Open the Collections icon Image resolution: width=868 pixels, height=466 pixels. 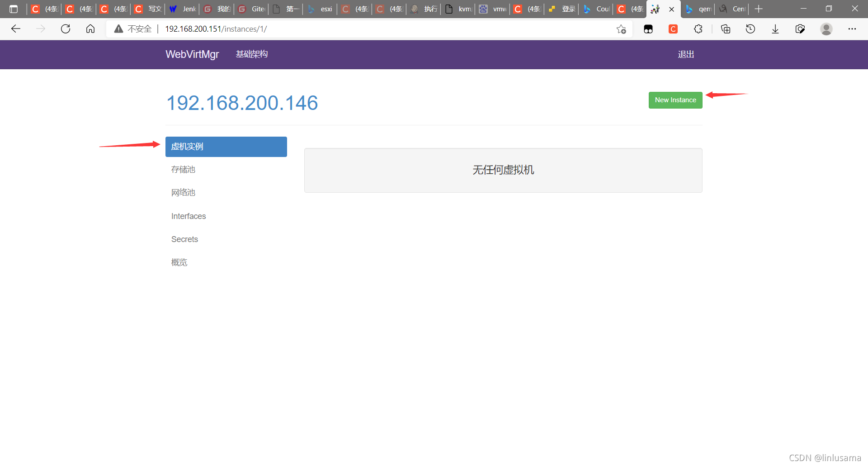[x=726, y=29]
